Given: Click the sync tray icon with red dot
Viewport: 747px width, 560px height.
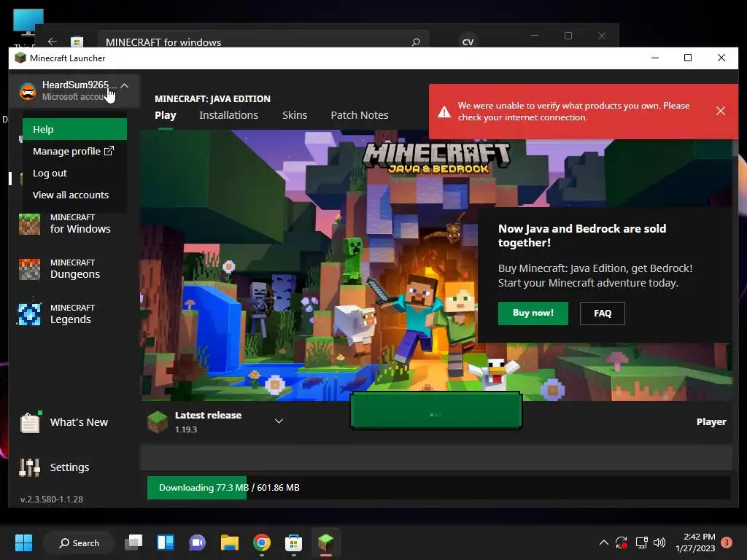Looking at the screenshot, I should point(622,542).
